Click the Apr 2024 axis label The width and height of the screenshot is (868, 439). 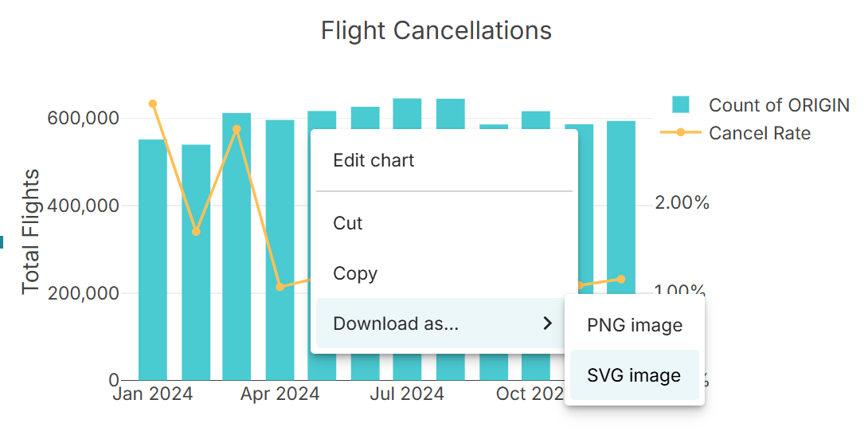pos(280,394)
